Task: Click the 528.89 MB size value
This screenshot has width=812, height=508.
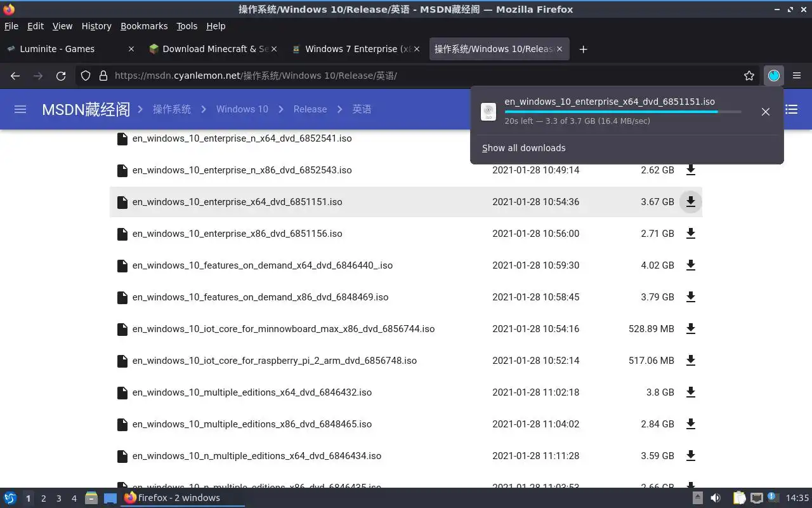Action: pos(652,329)
